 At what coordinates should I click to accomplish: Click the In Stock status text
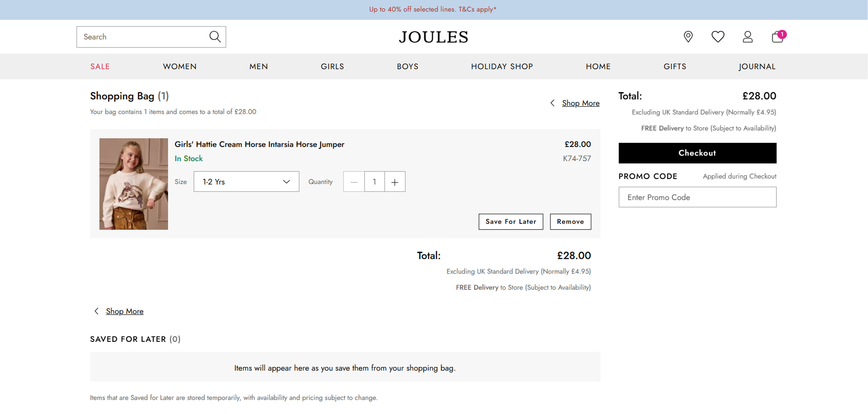point(189,158)
